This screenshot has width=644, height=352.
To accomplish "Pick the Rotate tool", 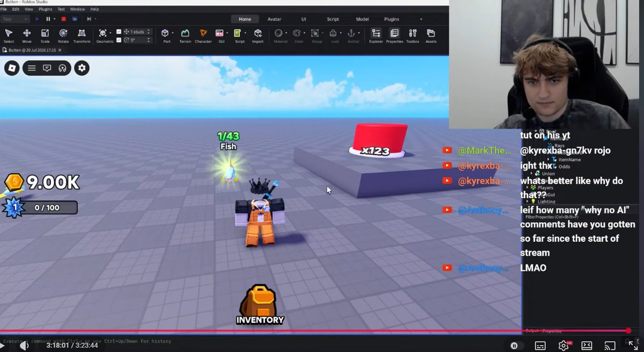I will [63, 36].
